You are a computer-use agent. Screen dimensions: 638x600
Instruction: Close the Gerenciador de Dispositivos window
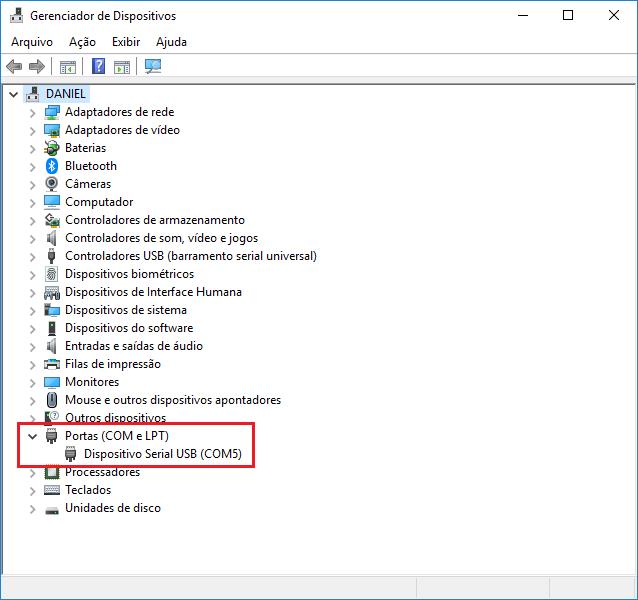(614, 15)
